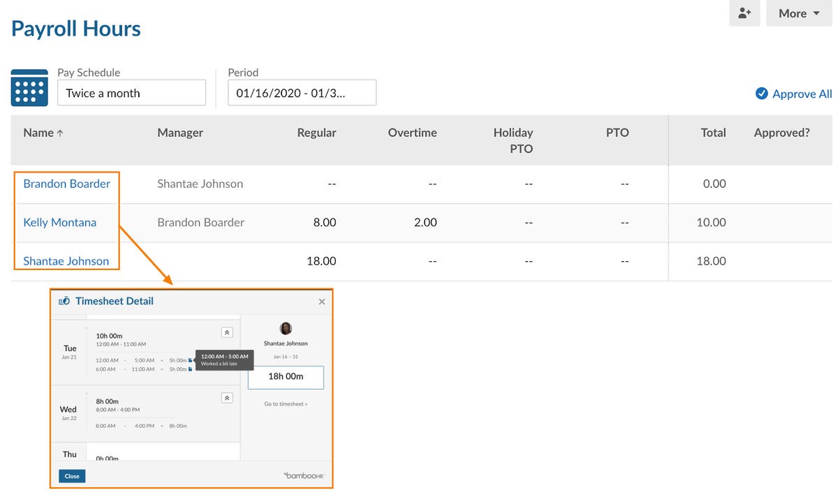
Task: Collapse Tuesday Jan 21 time entries
Action: tap(227, 332)
